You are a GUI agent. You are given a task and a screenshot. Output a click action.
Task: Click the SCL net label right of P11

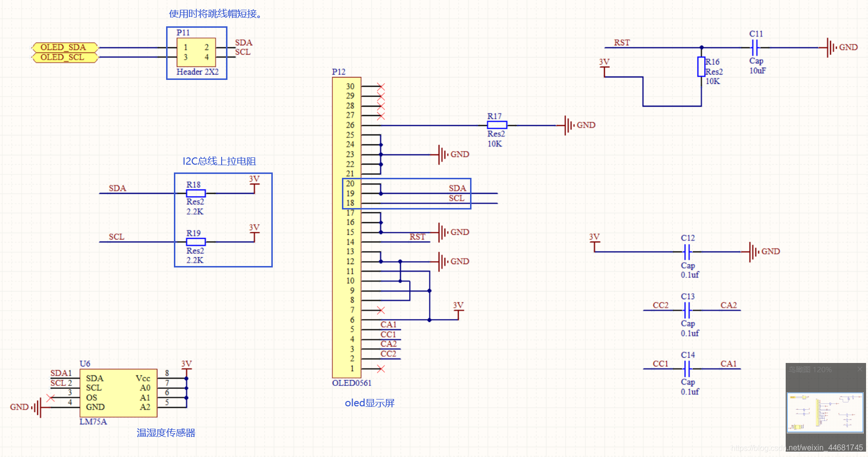click(x=243, y=52)
